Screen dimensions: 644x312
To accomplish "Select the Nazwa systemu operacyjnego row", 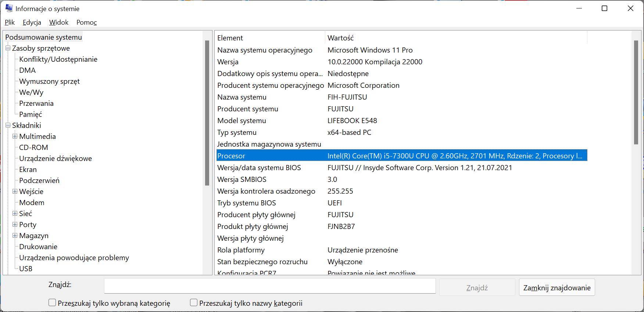I will click(402, 50).
